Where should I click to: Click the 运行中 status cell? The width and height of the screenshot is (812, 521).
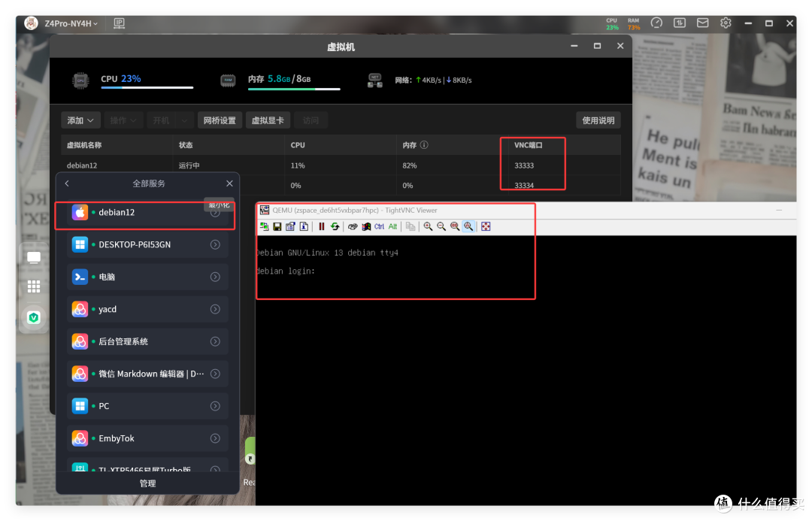click(x=189, y=165)
